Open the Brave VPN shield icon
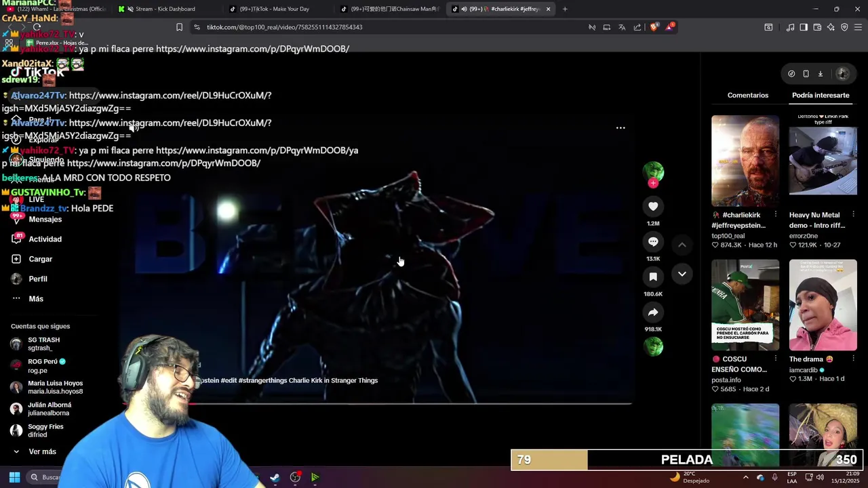868x488 pixels. (844, 27)
